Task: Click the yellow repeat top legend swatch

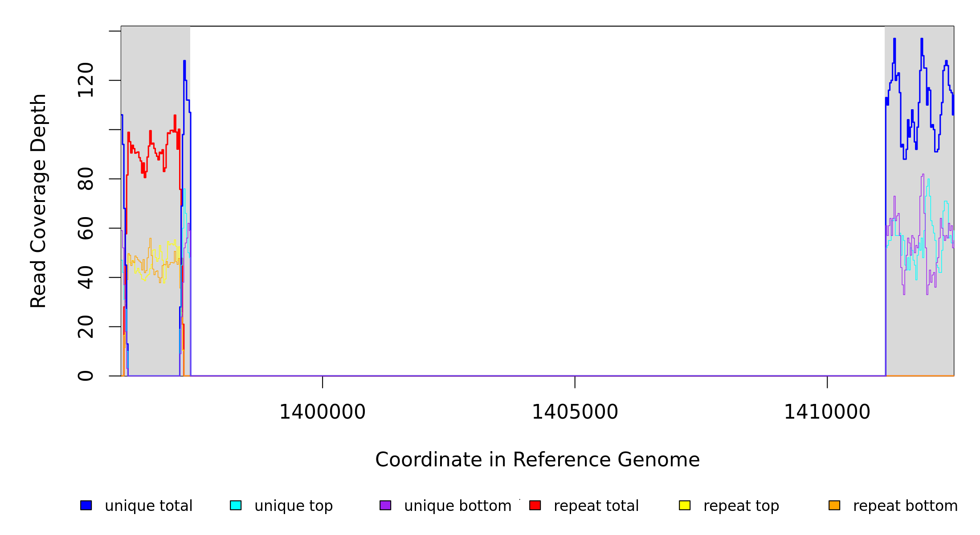Action: tap(685, 505)
